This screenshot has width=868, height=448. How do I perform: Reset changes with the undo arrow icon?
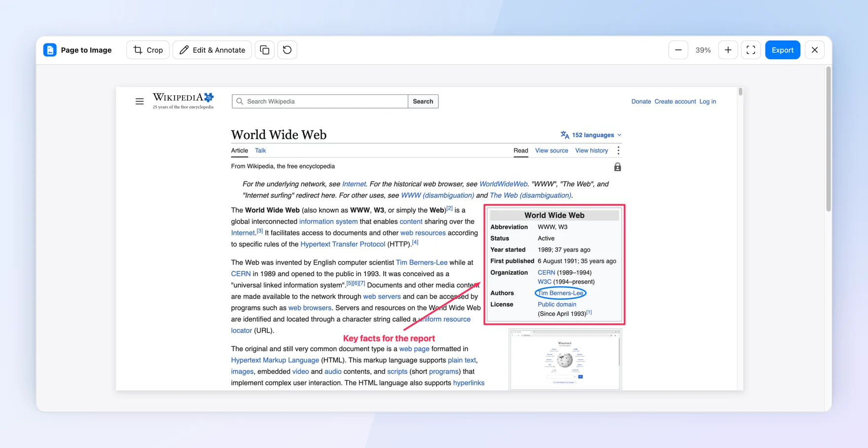pos(287,50)
